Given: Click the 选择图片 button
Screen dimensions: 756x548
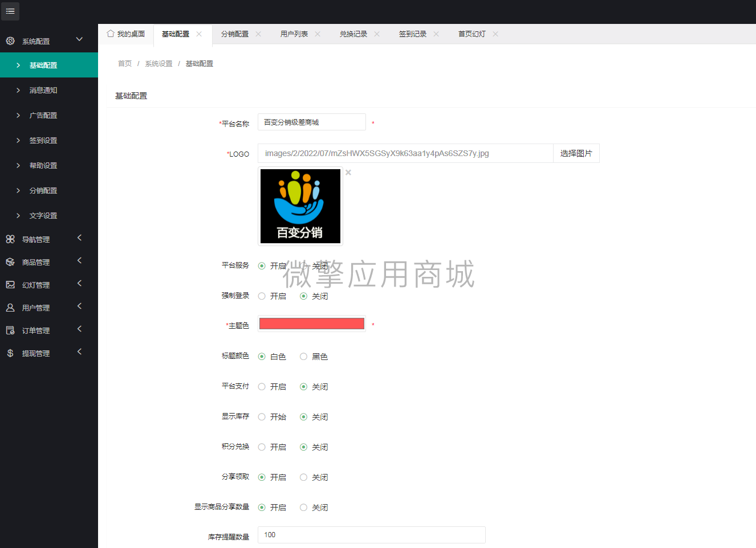Looking at the screenshot, I should pyautogui.click(x=576, y=153).
